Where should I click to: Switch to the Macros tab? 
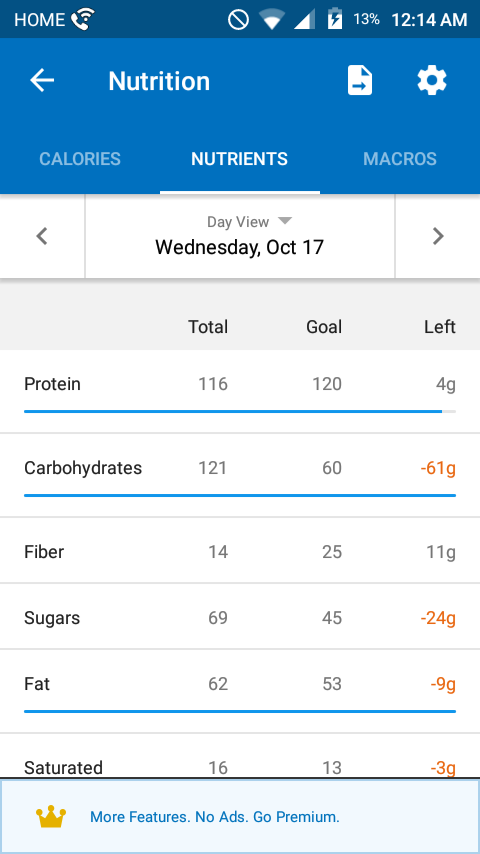click(x=400, y=158)
